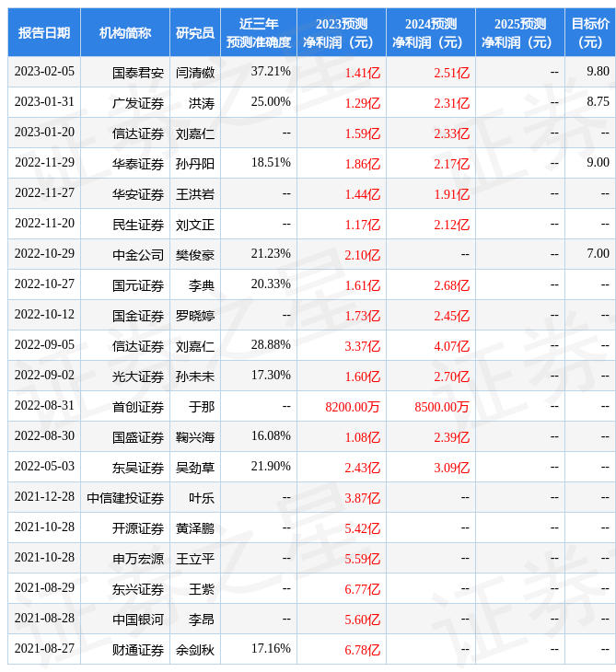Image resolution: width=616 pixels, height=672 pixels.
Task: Select the 2022-08-31 report date cell
Action: [44, 406]
